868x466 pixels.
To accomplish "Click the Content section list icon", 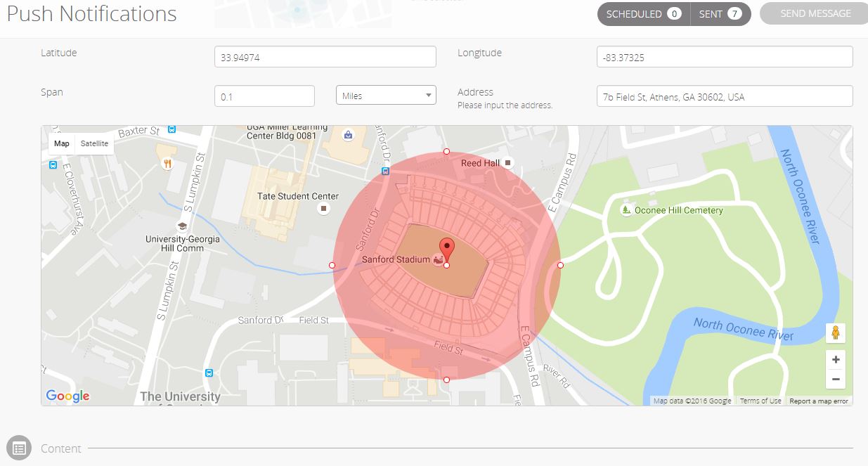I will (x=19, y=448).
